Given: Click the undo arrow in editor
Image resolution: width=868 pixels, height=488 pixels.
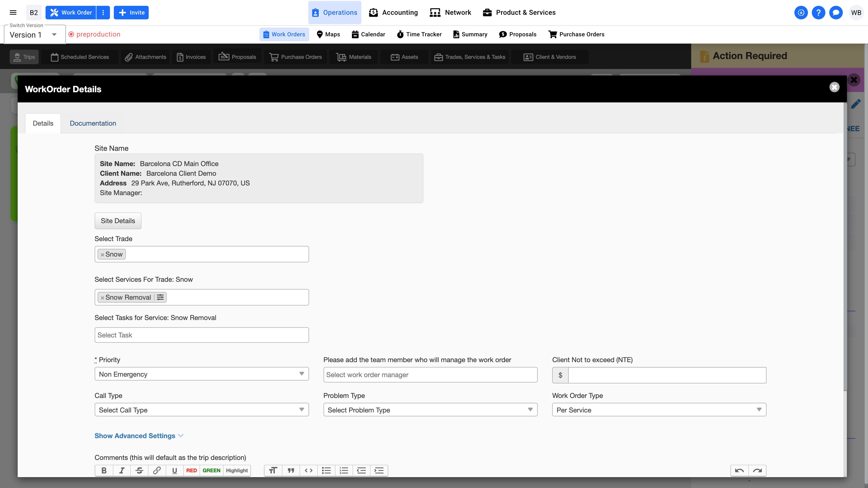Looking at the screenshot, I should pos(739,471).
